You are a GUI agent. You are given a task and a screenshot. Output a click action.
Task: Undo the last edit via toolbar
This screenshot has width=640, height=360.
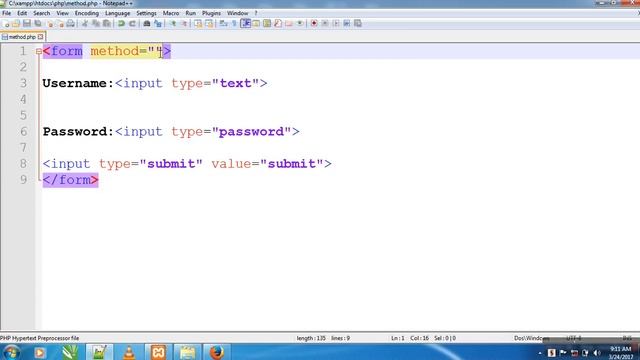click(x=121, y=24)
